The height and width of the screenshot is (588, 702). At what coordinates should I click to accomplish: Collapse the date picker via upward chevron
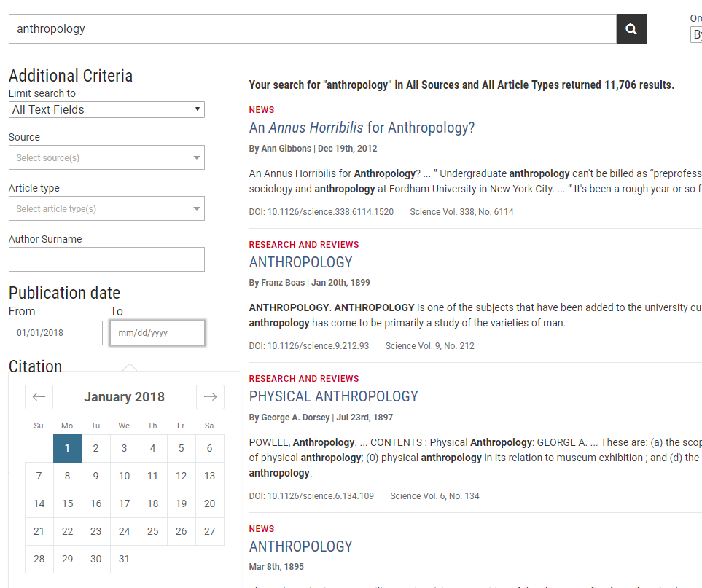click(130, 367)
